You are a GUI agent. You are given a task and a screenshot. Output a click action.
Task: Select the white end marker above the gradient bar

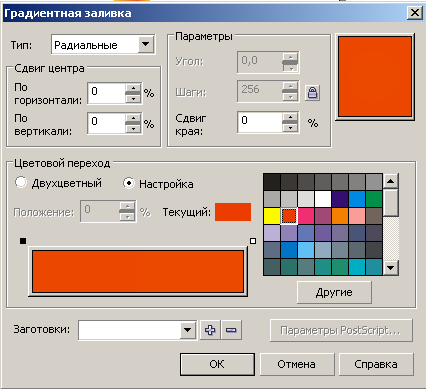pyautogui.click(x=253, y=241)
